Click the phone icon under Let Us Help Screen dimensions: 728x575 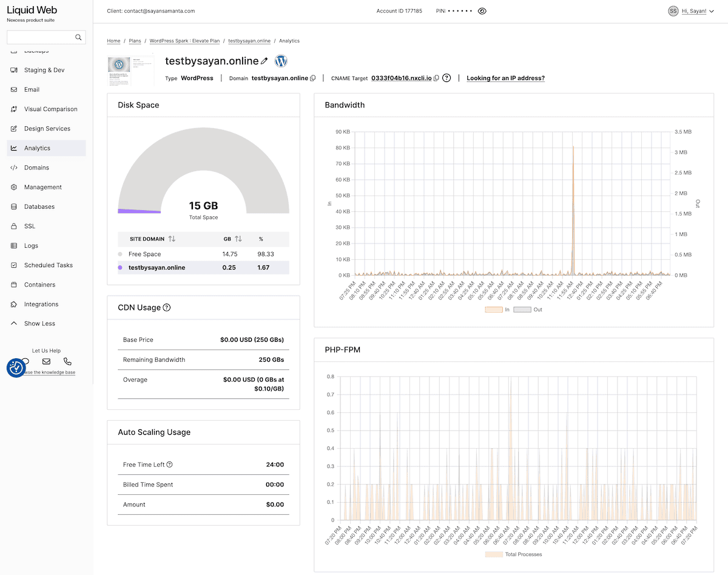click(67, 361)
